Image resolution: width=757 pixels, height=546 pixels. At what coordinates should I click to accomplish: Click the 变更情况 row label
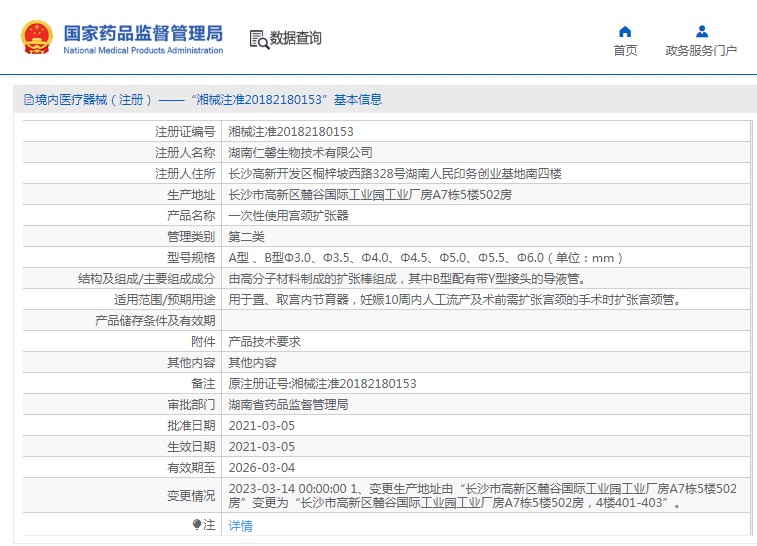pyautogui.click(x=191, y=496)
